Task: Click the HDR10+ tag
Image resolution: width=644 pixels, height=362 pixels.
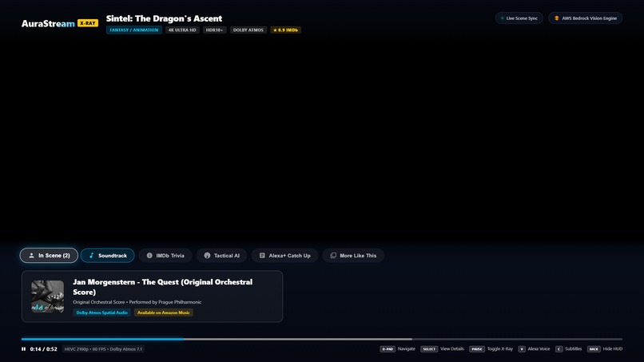Action: coord(214,30)
